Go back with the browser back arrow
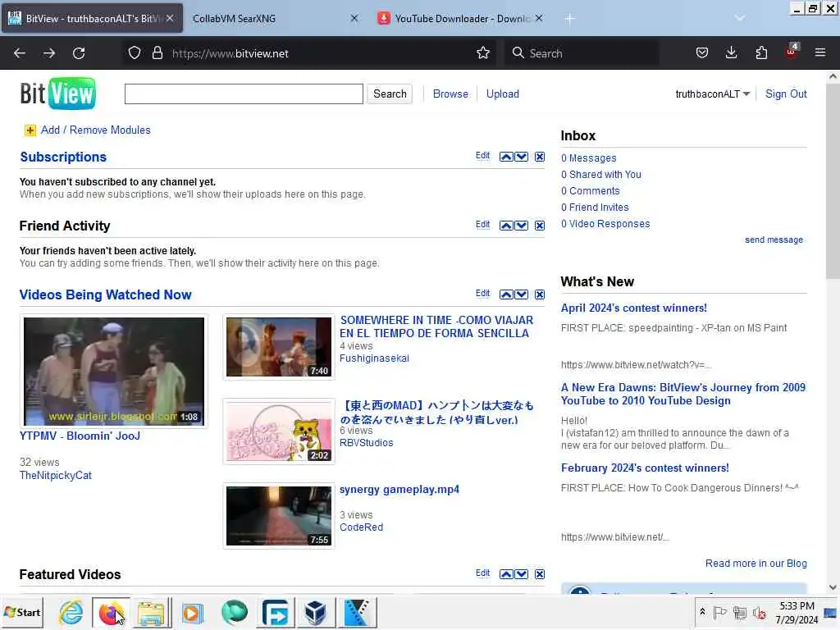 tap(20, 53)
